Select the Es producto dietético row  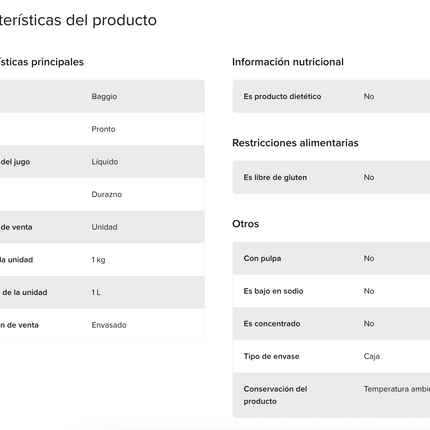pyautogui.click(x=331, y=96)
